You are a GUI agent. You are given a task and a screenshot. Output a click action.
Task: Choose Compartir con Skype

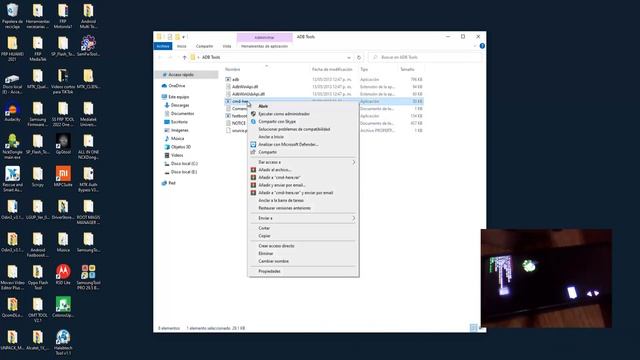click(303, 122)
